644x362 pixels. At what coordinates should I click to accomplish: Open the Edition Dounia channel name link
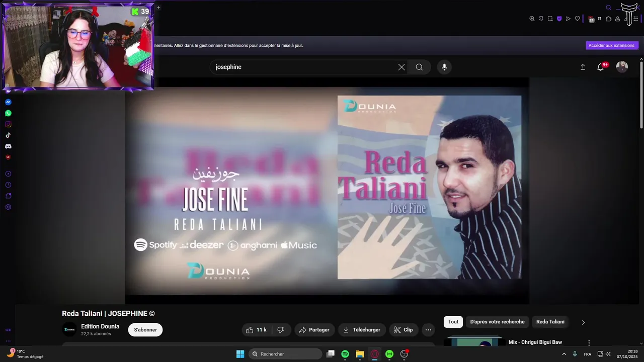pos(100,326)
